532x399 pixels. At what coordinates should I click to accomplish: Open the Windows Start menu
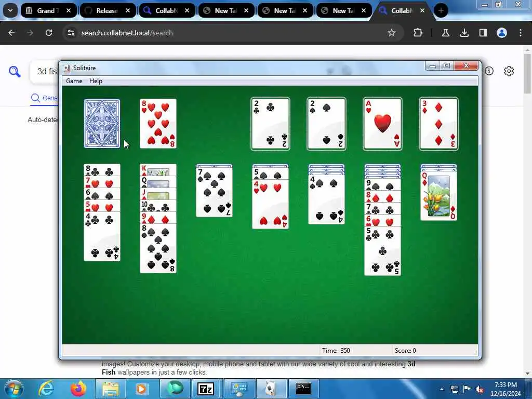14,389
